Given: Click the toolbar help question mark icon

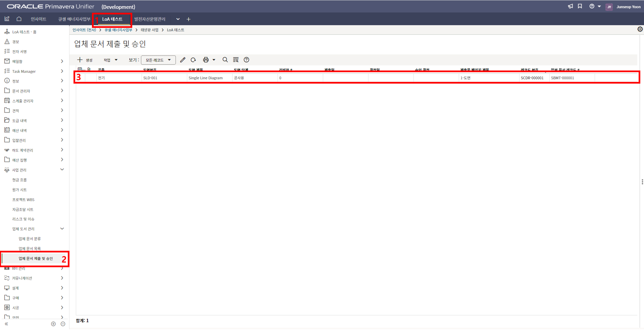Looking at the screenshot, I should (x=246, y=60).
